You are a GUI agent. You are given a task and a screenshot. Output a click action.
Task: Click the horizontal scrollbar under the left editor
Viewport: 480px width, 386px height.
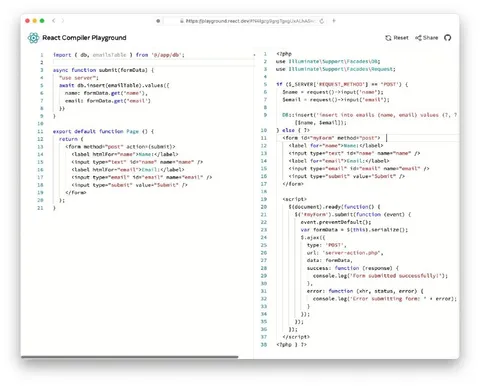tap(130, 357)
